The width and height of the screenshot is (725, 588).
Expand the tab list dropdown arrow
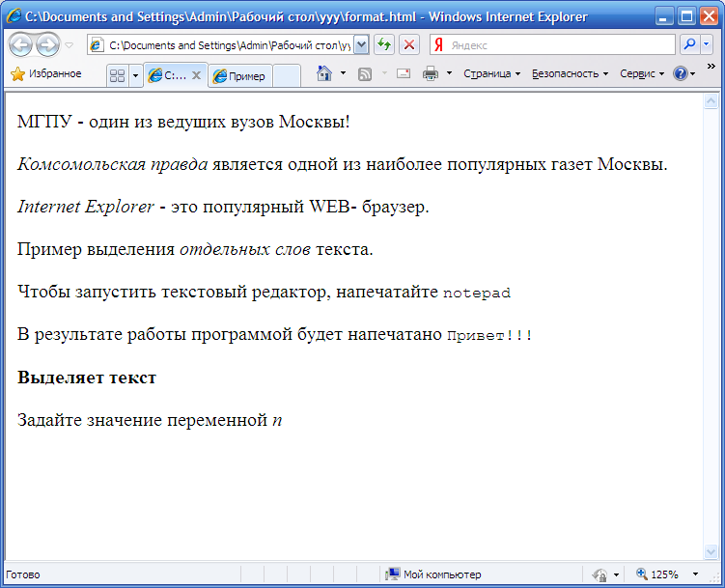(x=135, y=75)
